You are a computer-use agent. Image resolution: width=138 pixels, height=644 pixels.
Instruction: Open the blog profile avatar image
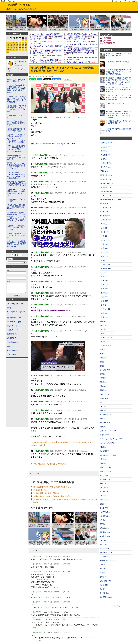[10, 64]
